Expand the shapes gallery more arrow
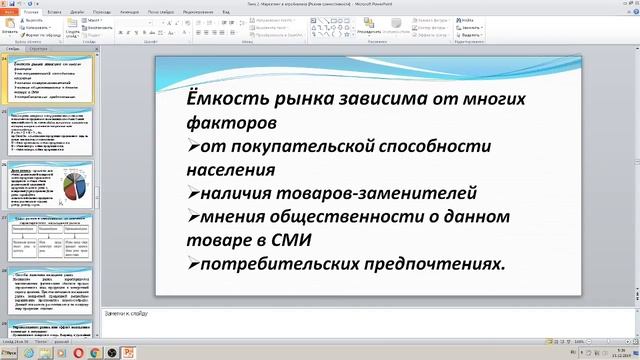This screenshot has height=360, width=640. (x=353, y=35)
